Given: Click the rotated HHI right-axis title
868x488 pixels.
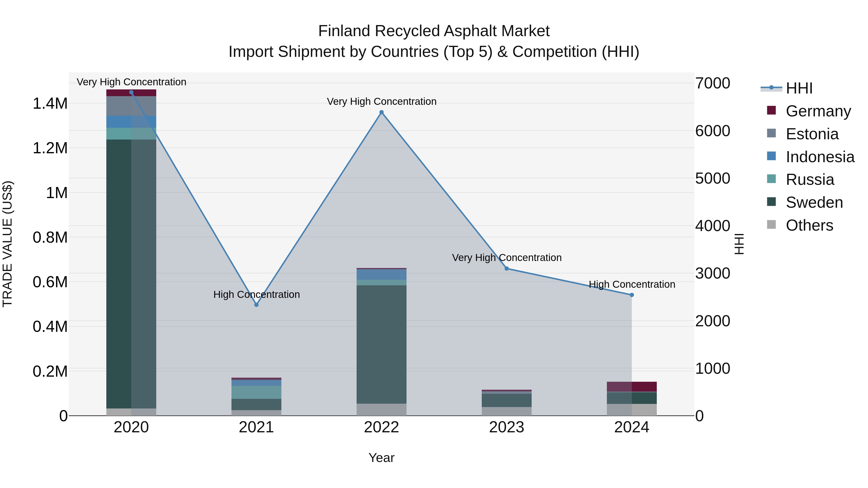Looking at the screenshot, I should tap(739, 244).
